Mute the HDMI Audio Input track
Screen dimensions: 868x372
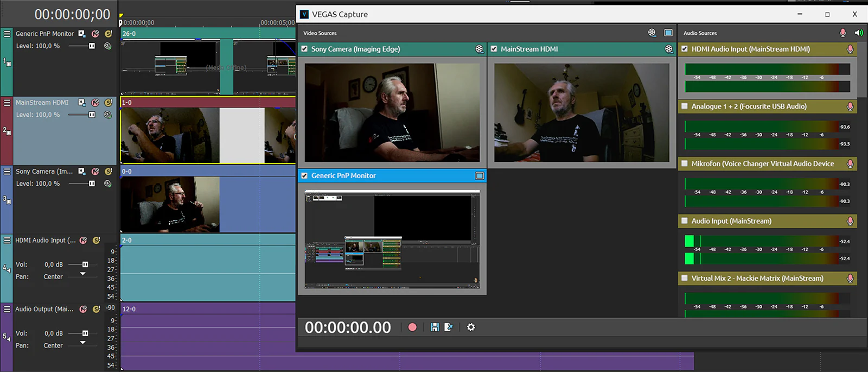point(83,240)
